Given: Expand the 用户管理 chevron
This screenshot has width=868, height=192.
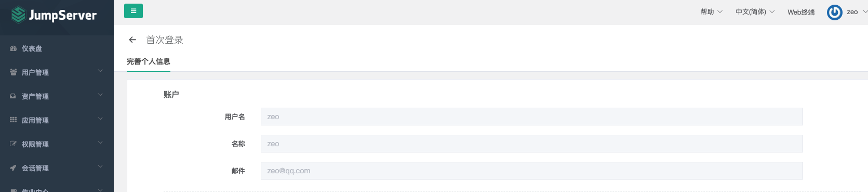Looking at the screenshot, I should [100, 71].
